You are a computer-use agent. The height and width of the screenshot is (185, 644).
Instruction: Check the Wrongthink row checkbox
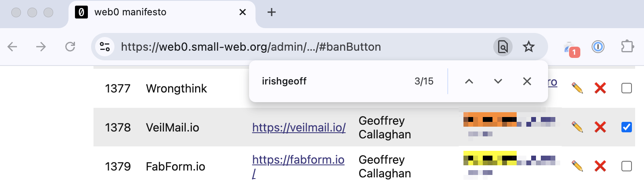point(626,88)
